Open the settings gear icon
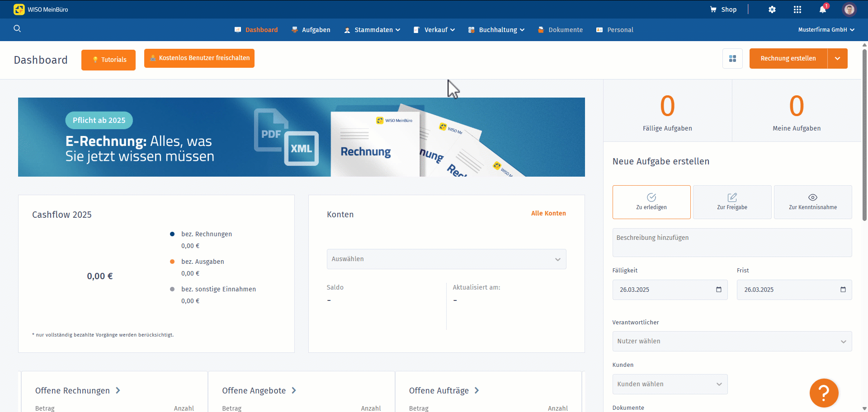Screen dimensions: 868x412 pyautogui.click(x=772, y=9)
